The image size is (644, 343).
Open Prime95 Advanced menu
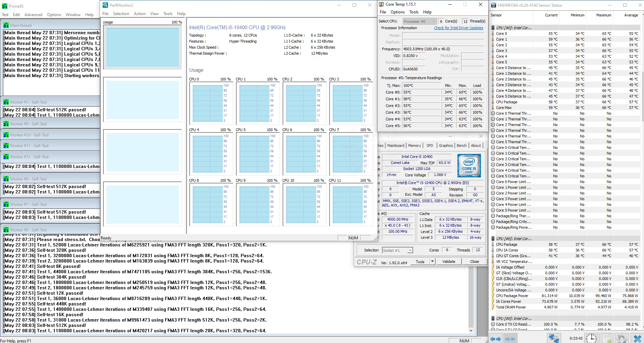(33, 15)
